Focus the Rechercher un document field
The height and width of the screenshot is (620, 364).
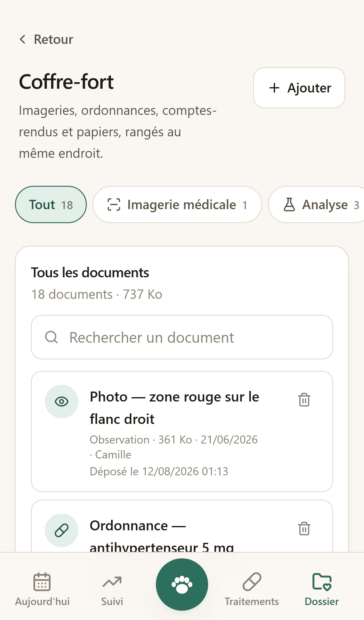point(182,337)
